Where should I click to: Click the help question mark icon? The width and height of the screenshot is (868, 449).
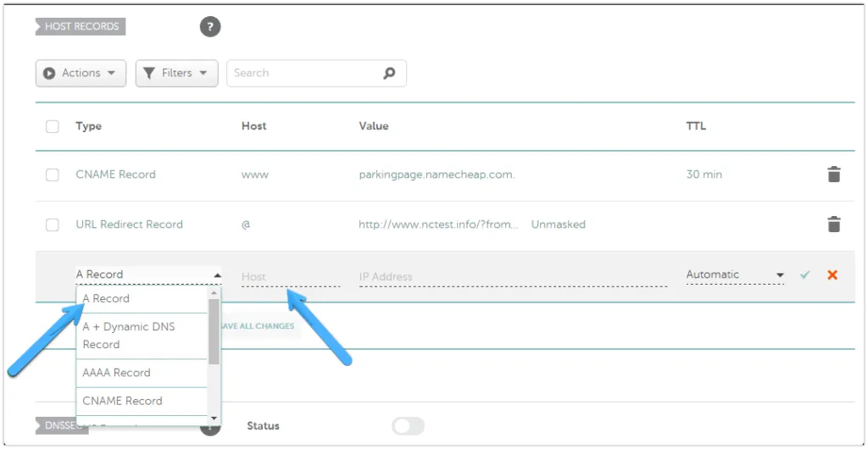tap(210, 27)
